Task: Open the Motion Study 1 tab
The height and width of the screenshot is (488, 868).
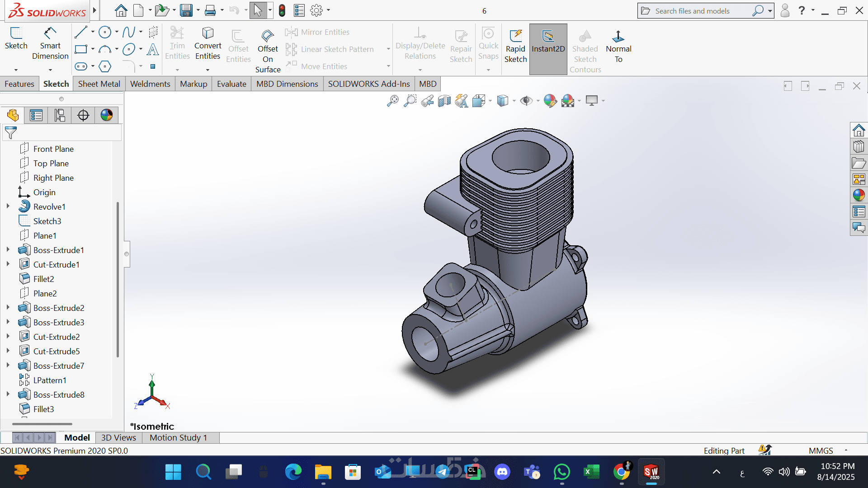Action: click(x=178, y=437)
